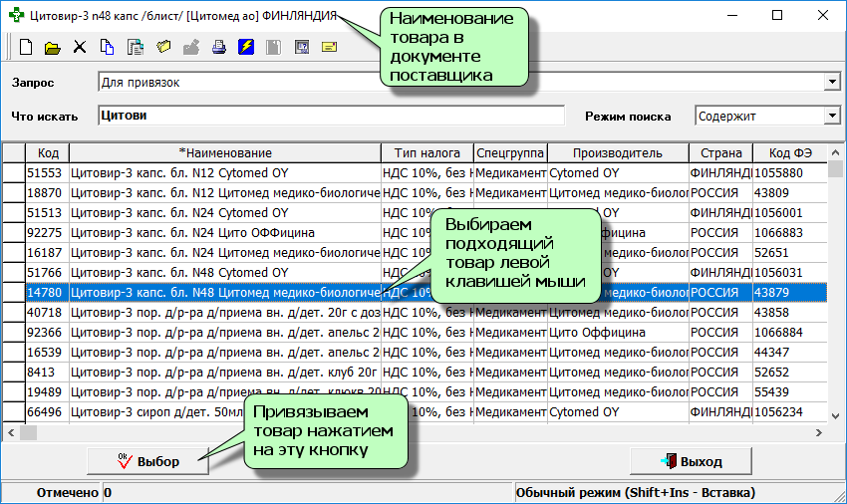This screenshot has width=847, height=504.
Task: Click the paste clipboard toolbar icon
Action: [x=136, y=47]
